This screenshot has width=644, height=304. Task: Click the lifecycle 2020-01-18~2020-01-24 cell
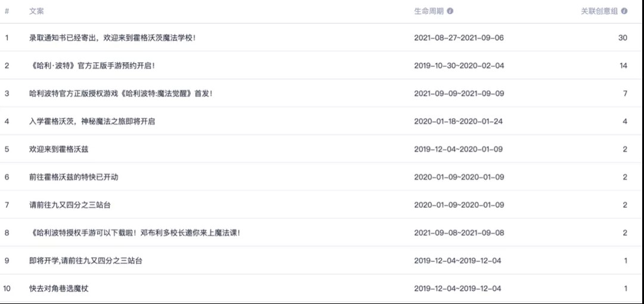458,121
